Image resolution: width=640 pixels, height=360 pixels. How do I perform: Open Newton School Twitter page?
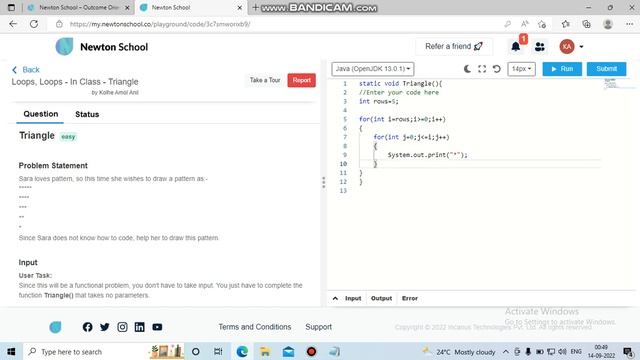coord(104,327)
